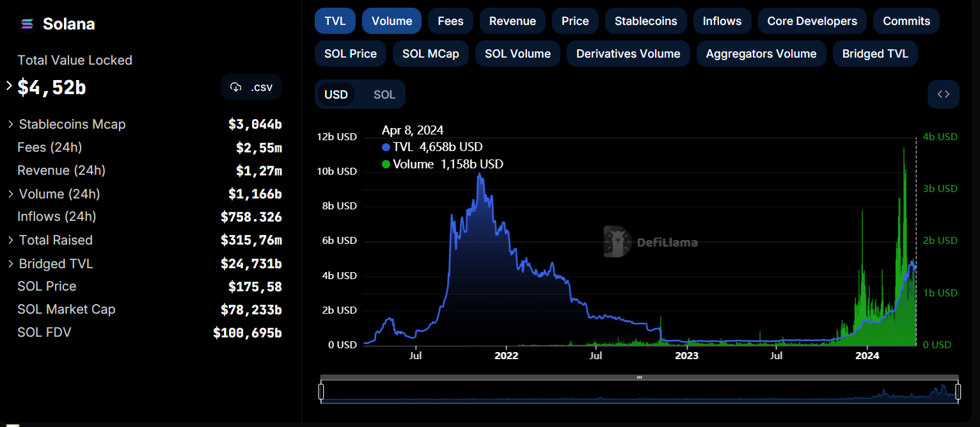Click the Apr 8, 2024 tooltip date
Image resolution: width=980 pixels, height=427 pixels.
click(413, 131)
